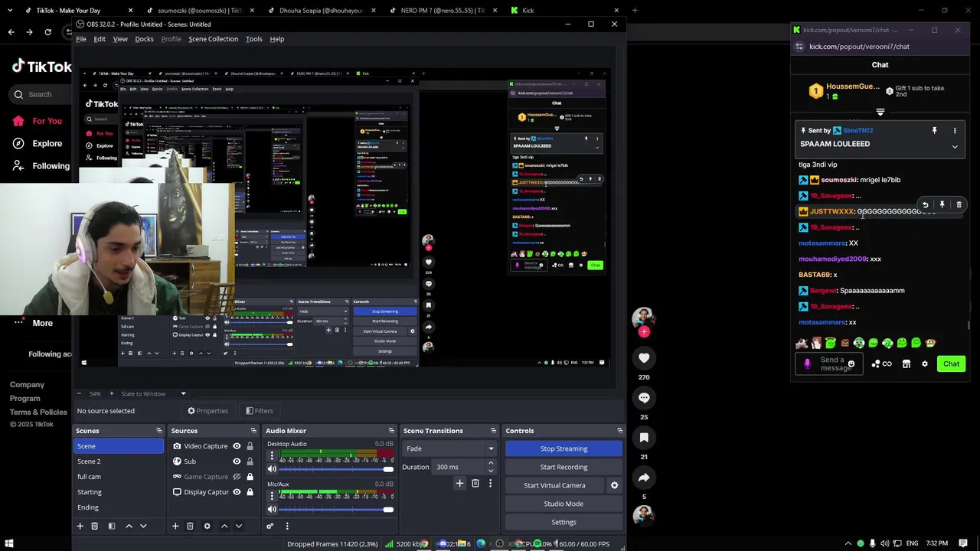
Task: Decrease transition duration with down arrow
Action: click(x=491, y=471)
